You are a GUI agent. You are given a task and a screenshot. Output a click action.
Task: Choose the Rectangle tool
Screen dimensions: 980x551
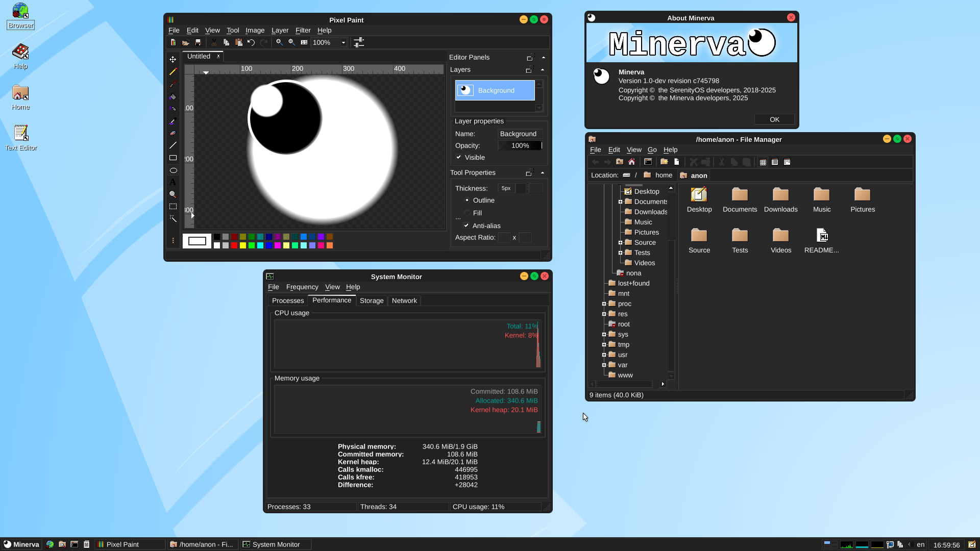[173, 157]
